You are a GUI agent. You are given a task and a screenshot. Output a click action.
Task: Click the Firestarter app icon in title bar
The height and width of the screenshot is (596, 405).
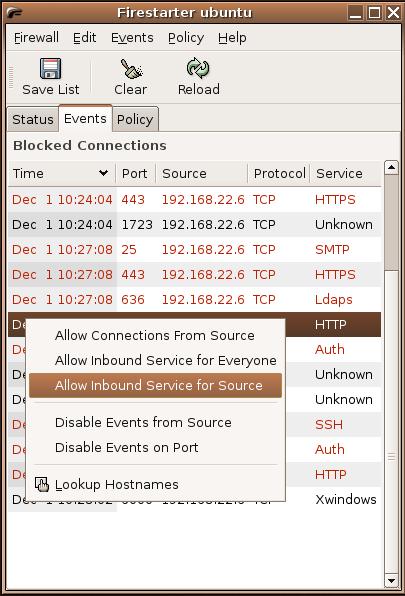click(x=15, y=13)
